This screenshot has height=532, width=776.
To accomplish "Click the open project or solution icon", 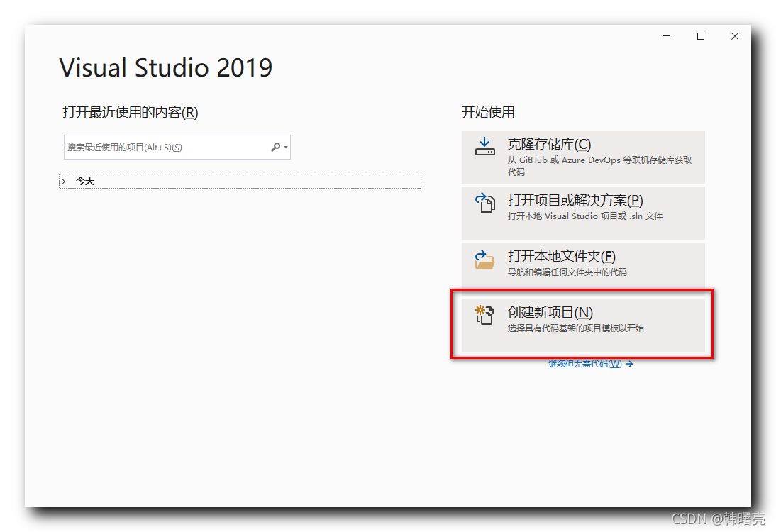I will coord(485,203).
